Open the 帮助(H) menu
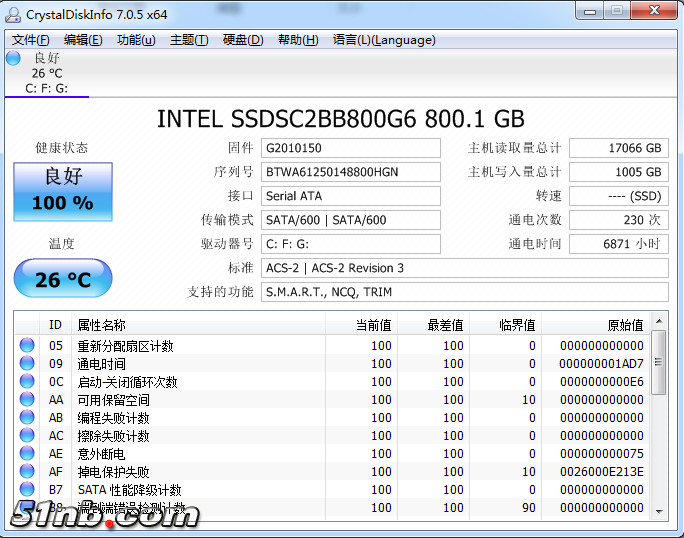The width and height of the screenshot is (684, 538). [x=298, y=40]
